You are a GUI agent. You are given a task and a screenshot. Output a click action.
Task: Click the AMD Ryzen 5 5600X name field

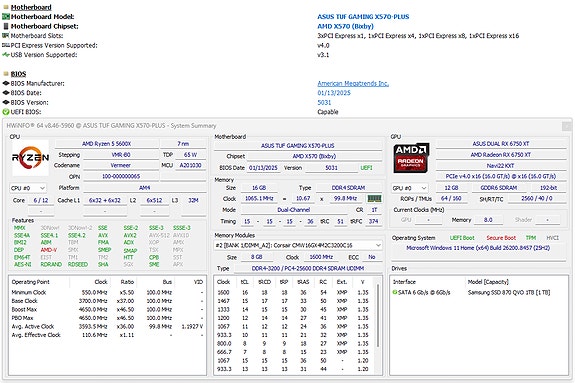(106, 144)
